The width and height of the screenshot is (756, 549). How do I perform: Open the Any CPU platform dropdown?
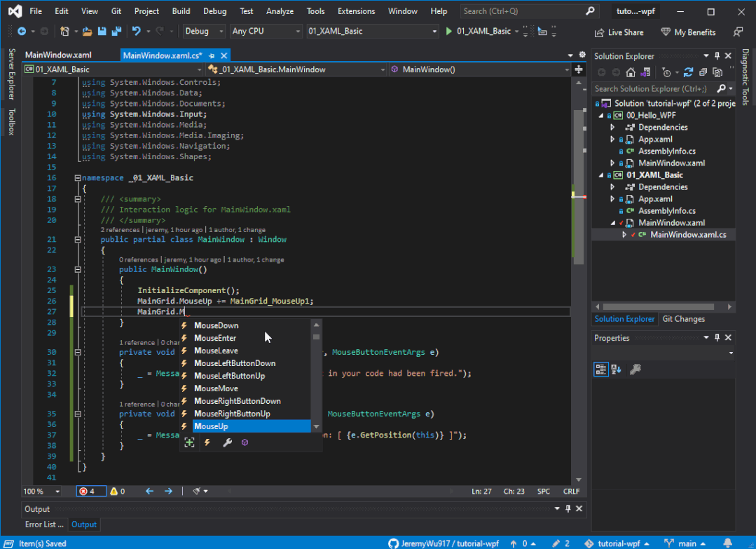266,32
